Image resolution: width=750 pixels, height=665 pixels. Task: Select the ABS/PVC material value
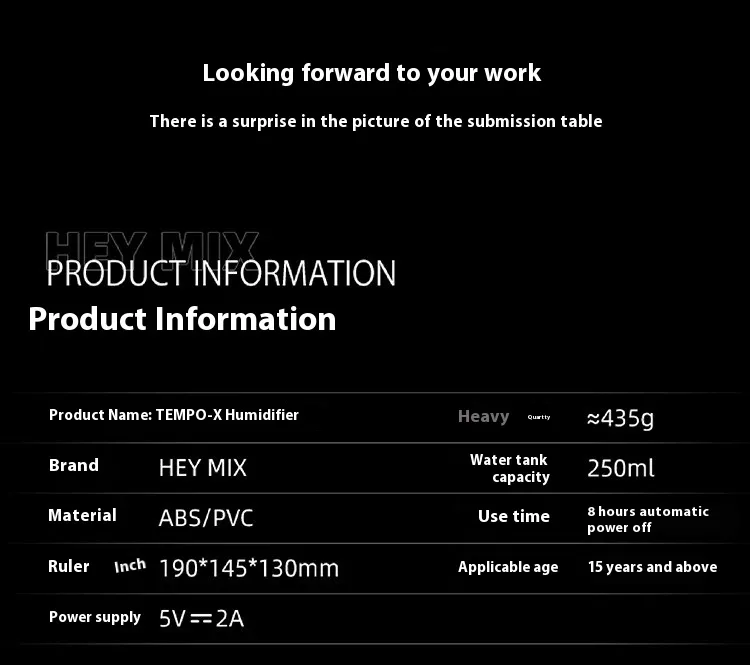pyautogui.click(x=206, y=518)
